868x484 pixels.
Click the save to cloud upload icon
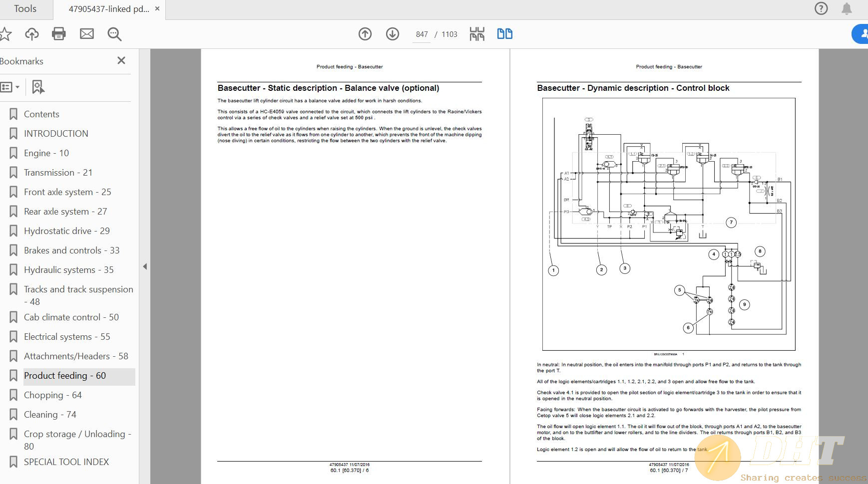tap(31, 34)
